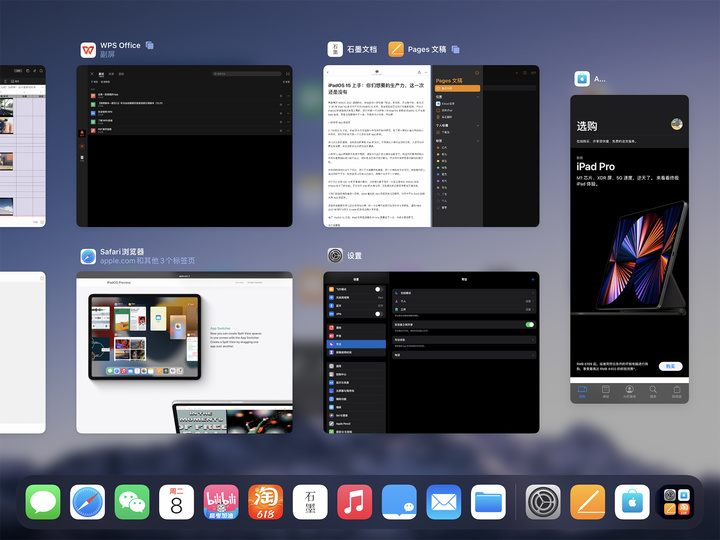Image resolution: width=720 pixels, height=540 pixels.
Task: Open the App Library folder in dock
Action: point(677,502)
